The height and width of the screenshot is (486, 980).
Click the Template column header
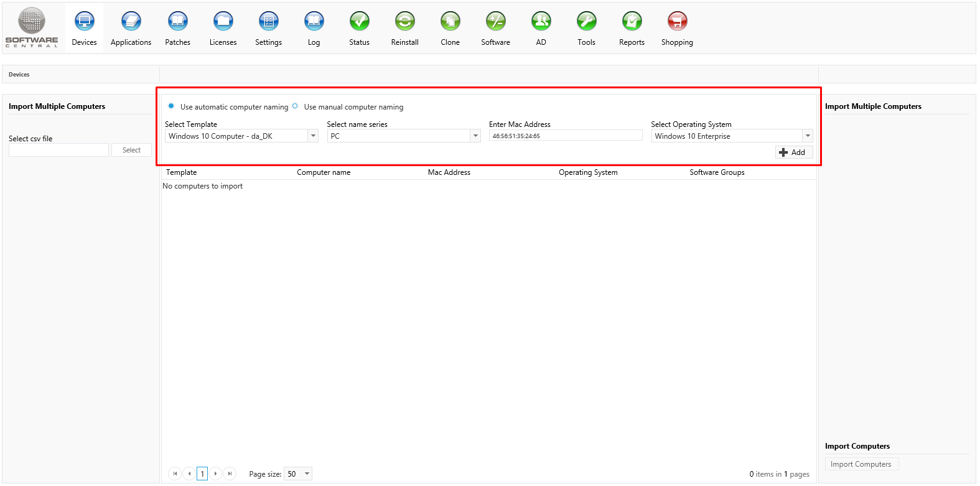[181, 172]
